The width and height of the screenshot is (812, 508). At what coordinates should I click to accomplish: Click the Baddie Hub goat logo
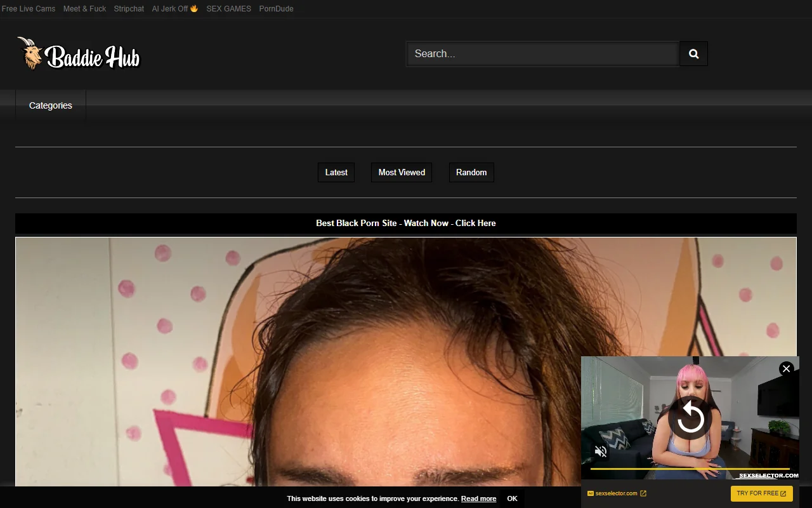click(29, 54)
